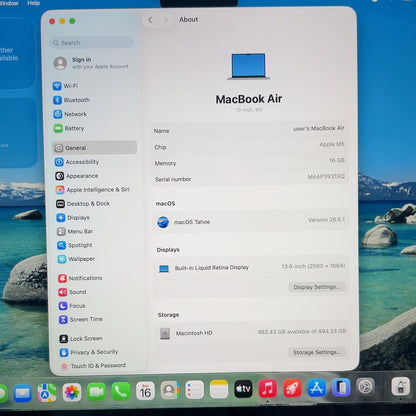Click the Storage Settings… button
Screen dimensions: 416x416
(x=317, y=352)
